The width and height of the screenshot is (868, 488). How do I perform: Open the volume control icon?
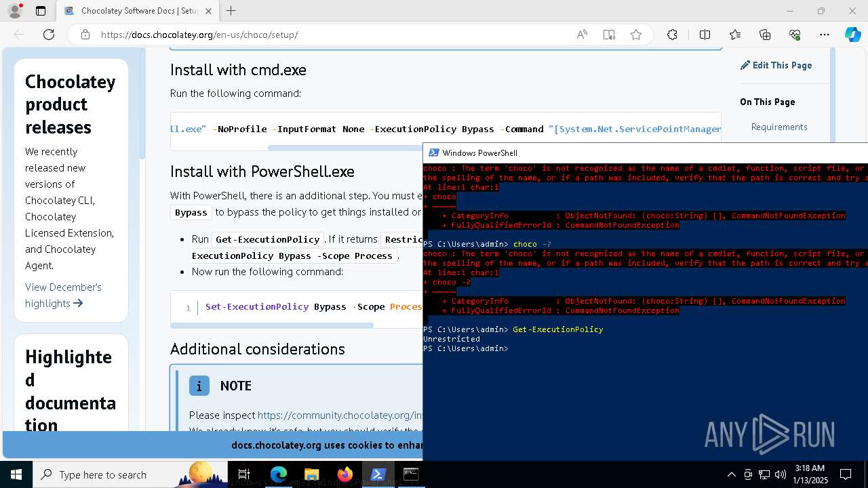(x=781, y=474)
